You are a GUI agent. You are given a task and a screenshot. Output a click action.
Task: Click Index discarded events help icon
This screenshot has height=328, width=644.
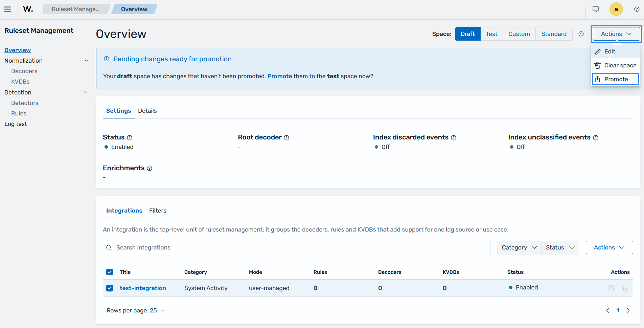click(x=454, y=138)
